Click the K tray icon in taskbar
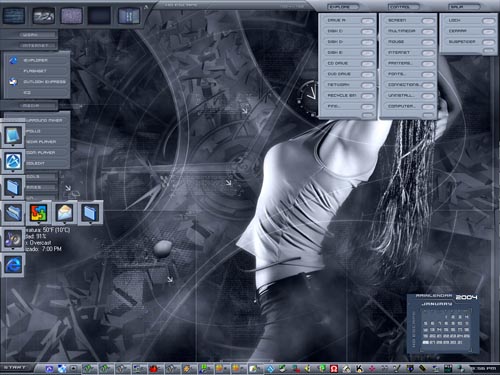 click(359, 369)
